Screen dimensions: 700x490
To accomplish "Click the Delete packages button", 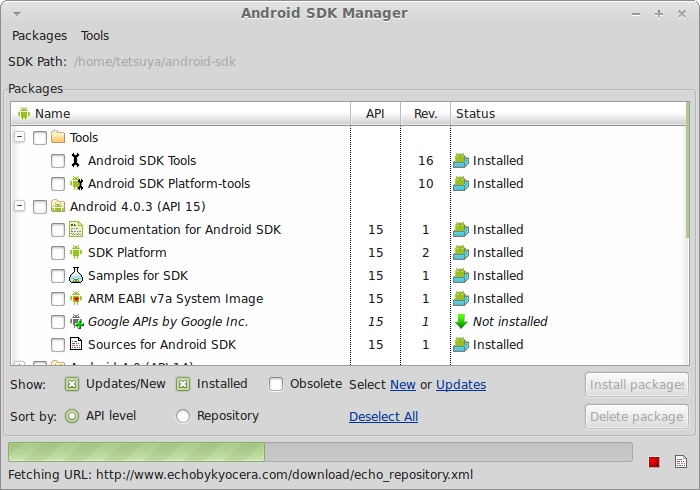I will pyautogui.click(x=637, y=416).
